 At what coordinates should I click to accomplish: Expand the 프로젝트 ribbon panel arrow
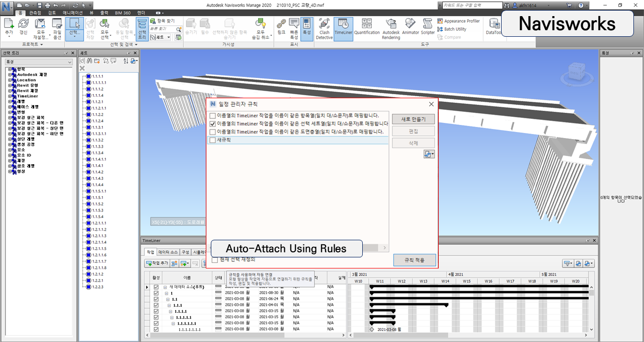tap(42, 45)
